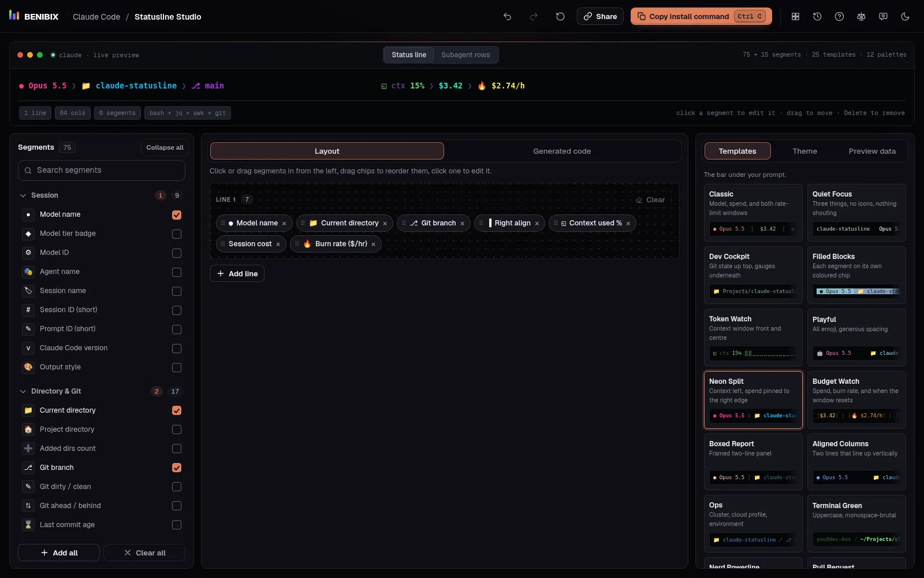Image resolution: width=924 pixels, height=578 pixels.
Task: Click the reset circular arrow icon
Action: 560,17
